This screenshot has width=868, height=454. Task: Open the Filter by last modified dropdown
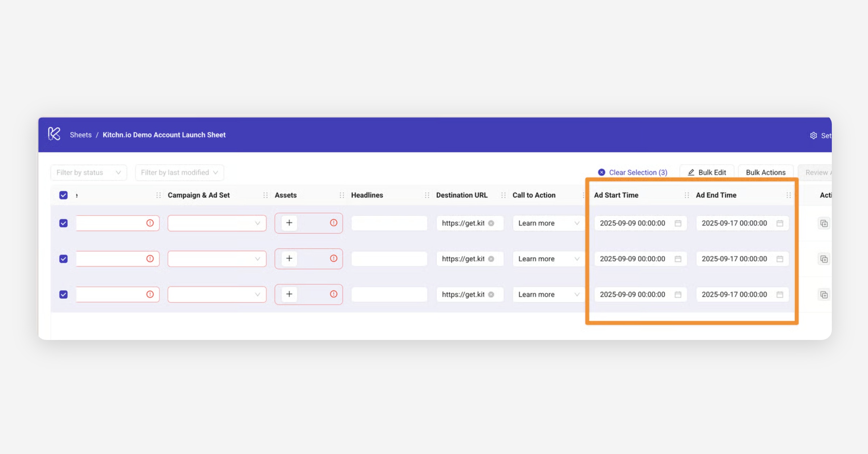coord(179,173)
